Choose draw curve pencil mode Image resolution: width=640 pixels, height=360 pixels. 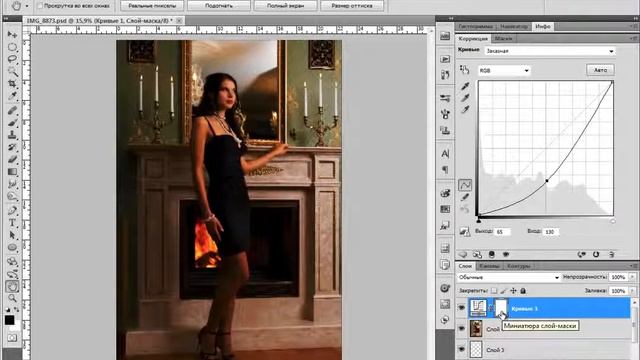465,198
